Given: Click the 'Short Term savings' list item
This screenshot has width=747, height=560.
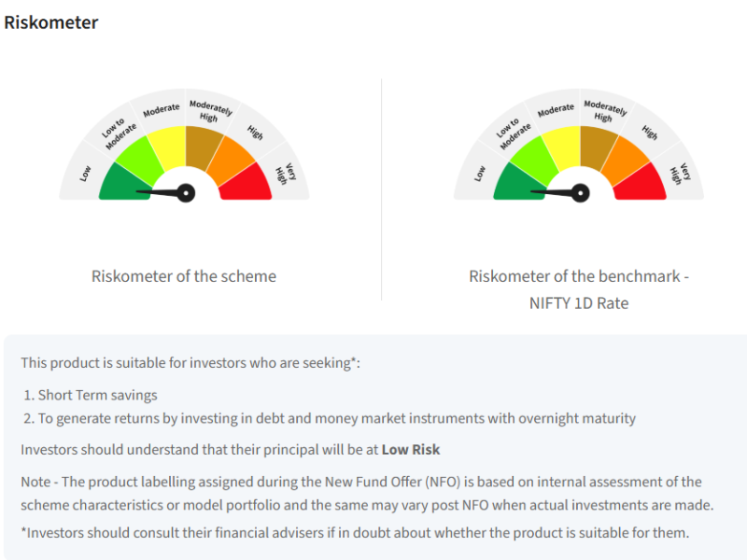Looking at the screenshot, I should point(97,395).
